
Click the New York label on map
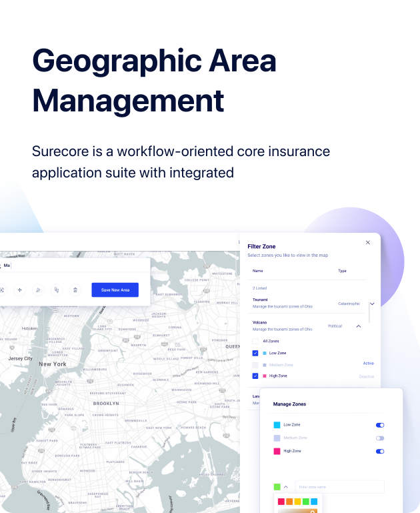[53, 364]
